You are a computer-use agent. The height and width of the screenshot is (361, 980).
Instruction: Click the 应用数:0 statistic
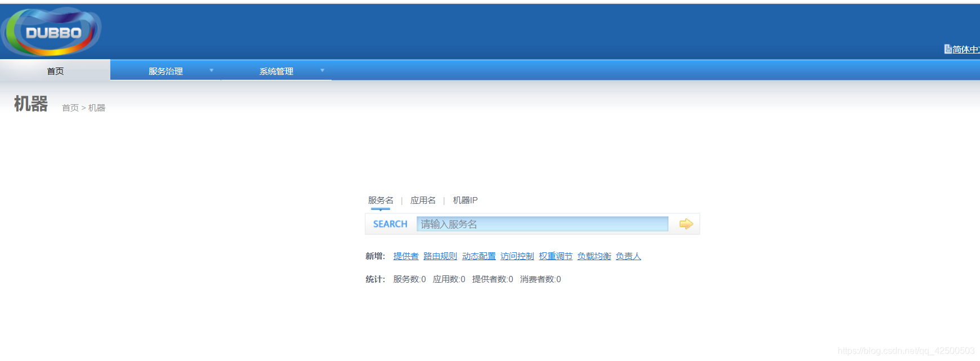449,279
